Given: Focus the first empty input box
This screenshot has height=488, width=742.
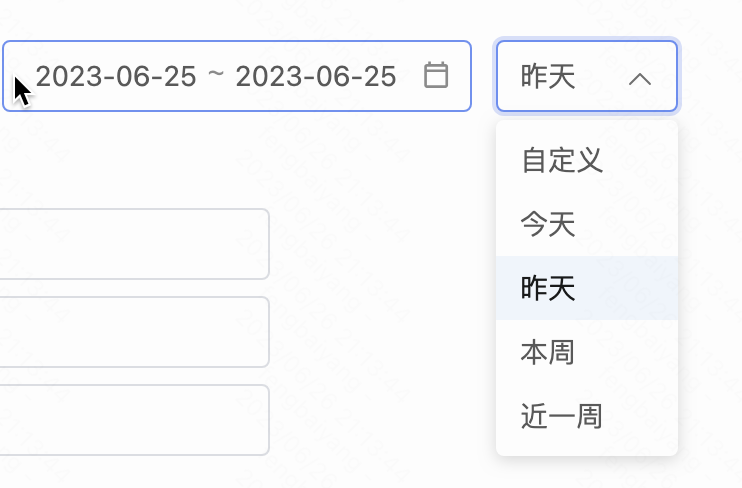Looking at the screenshot, I should coord(134,244).
